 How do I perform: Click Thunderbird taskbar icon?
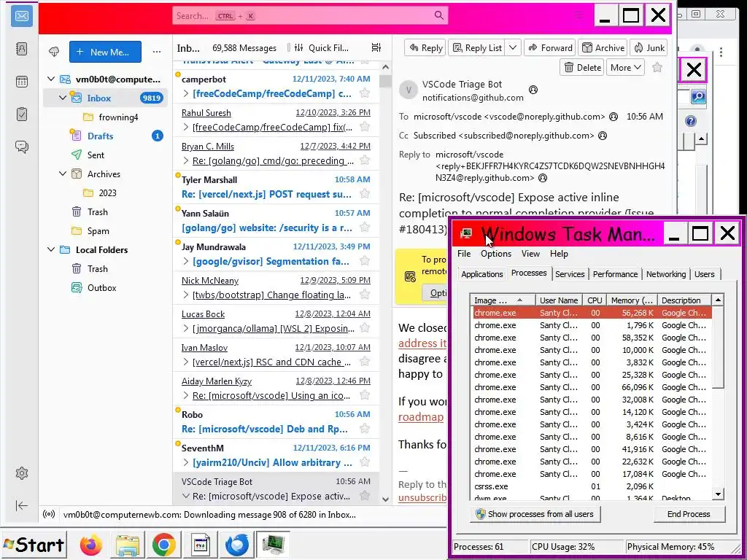(237, 545)
